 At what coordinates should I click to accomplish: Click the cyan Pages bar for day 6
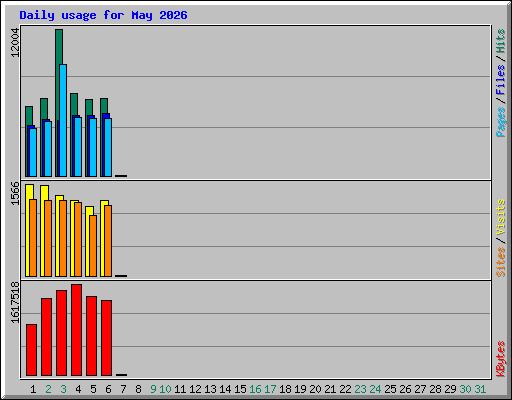[x=108, y=147]
